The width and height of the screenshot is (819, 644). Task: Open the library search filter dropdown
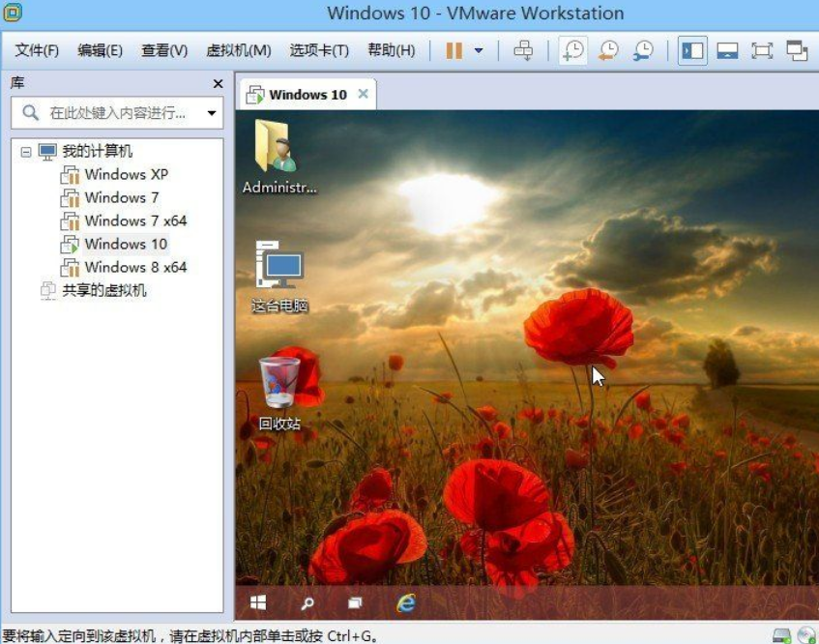[212, 113]
